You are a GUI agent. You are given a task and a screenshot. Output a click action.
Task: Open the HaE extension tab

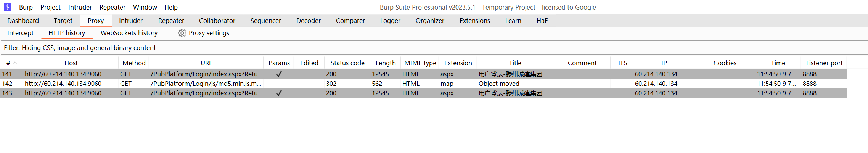click(x=542, y=21)
